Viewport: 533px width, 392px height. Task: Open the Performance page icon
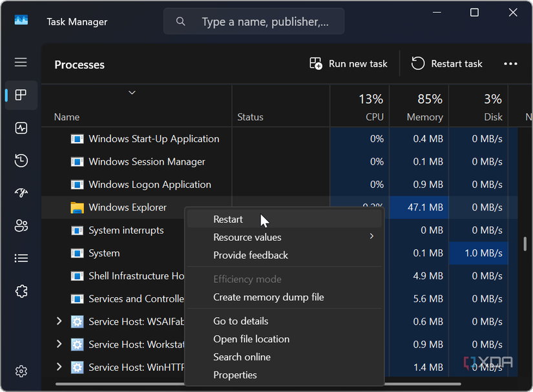click(x=21, y=128)
